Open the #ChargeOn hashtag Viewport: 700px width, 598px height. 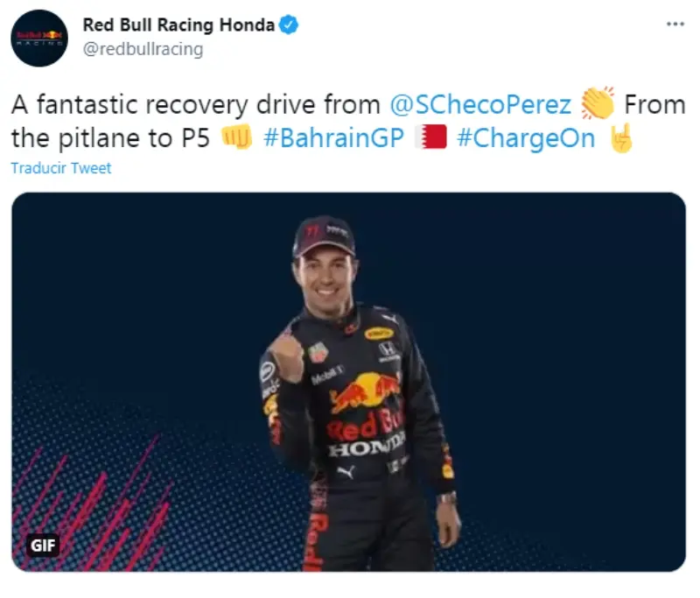click(x=526, y=138)
